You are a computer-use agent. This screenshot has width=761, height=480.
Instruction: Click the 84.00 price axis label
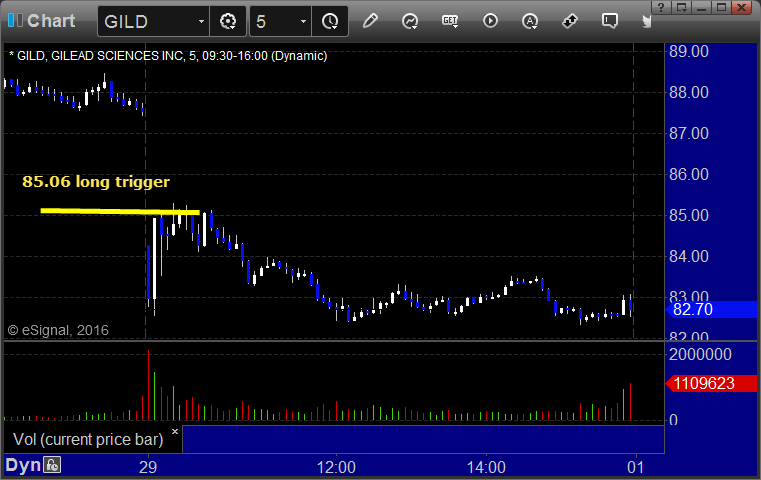point(689,256)
